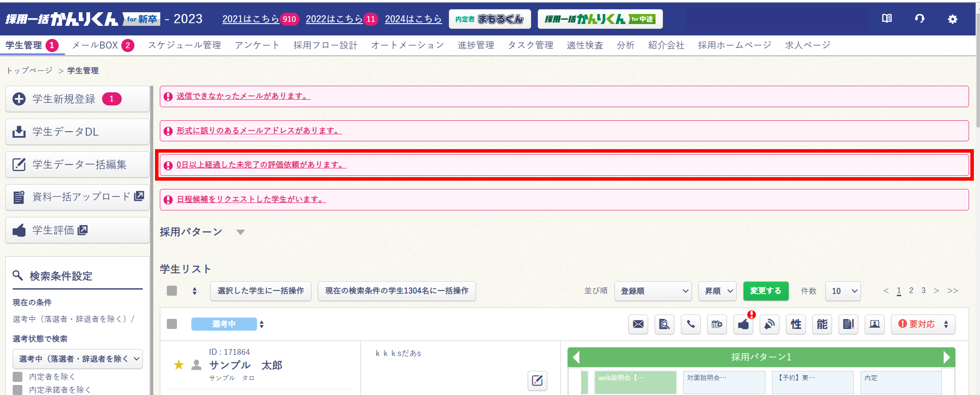Click the calendar add schedule icon
Screen dimensions: 980x395
pyautogui.click(x=717, y=324)
